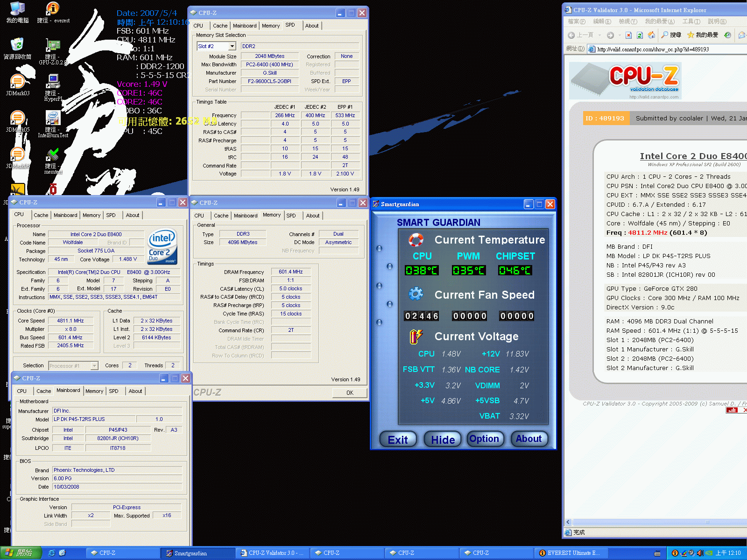Click Hide in Smartguardian
747x560 pixels.
(x=443, y=440)
